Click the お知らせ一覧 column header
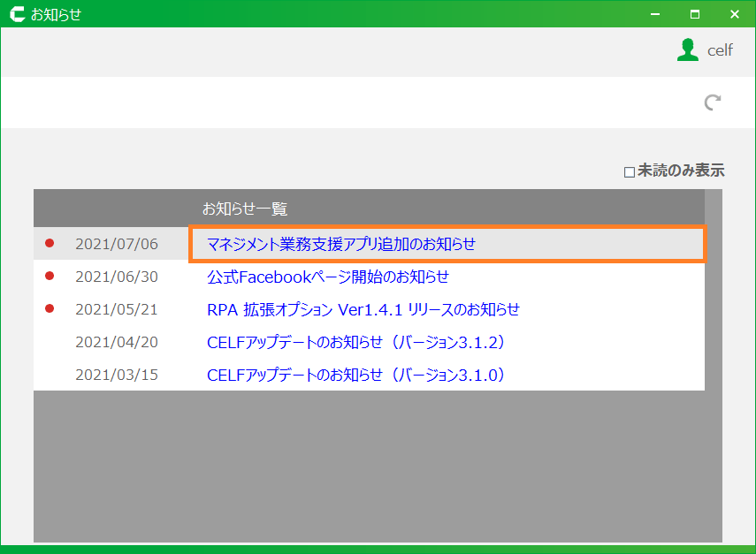The image size is (756, 554). pyautogui.click(x=245, y=209)
